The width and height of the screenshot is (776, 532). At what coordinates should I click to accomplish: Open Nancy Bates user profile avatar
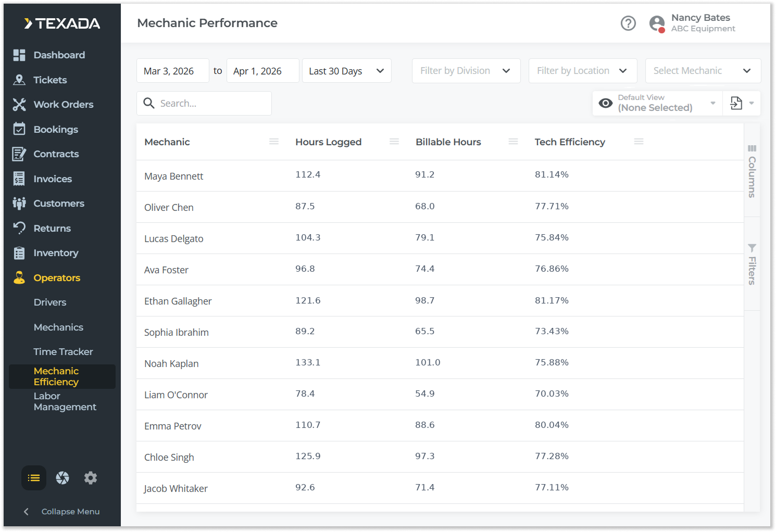tap(657, 23)
